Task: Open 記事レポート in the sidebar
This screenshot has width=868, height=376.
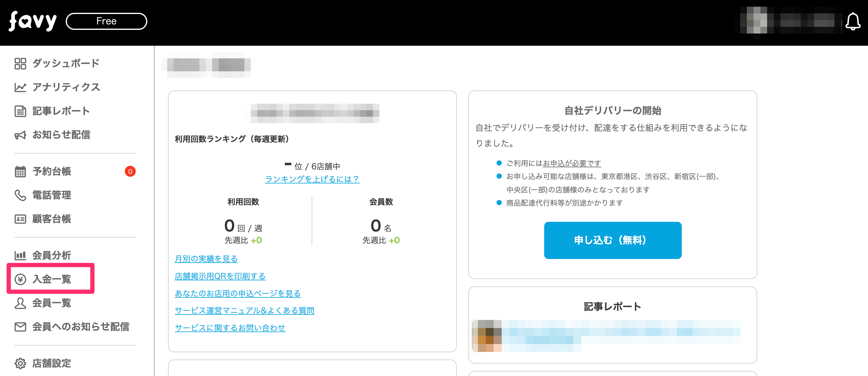Action: (x=61, y=111)
